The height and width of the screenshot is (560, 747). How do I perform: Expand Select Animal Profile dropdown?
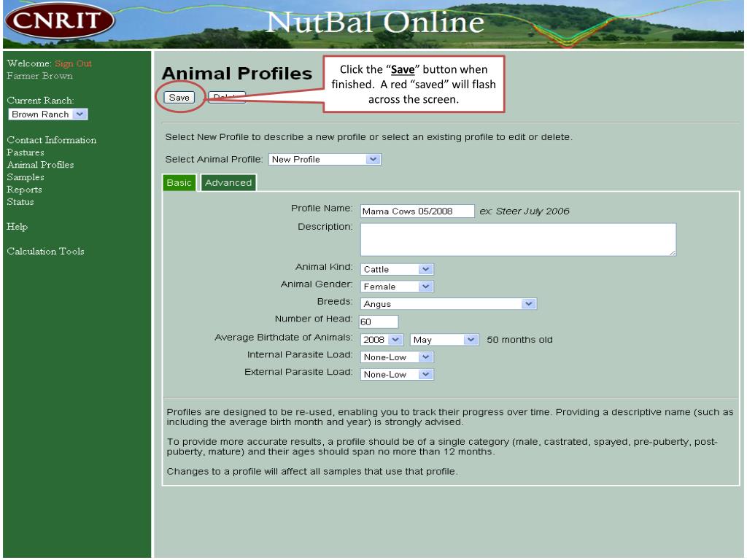325,160
